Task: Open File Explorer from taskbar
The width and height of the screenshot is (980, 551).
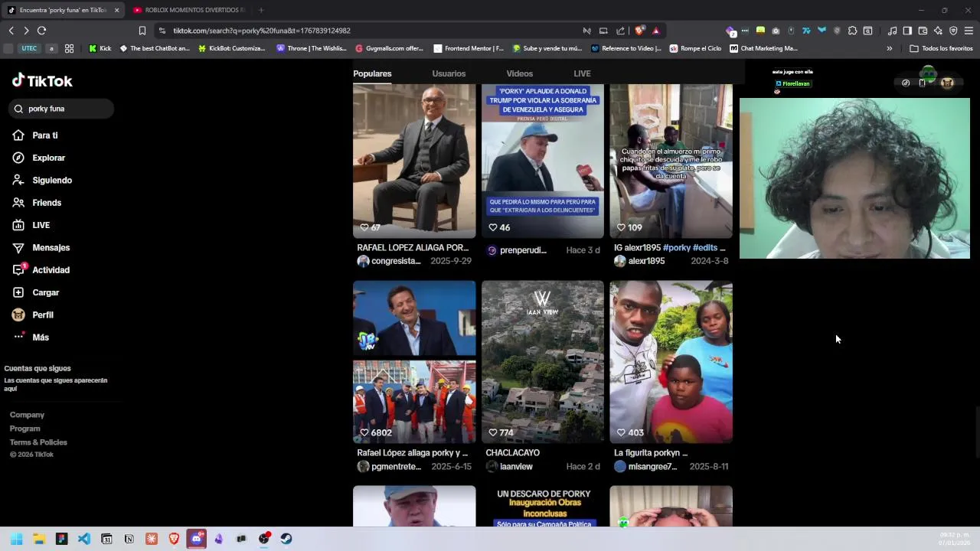Action: [39, 539]
